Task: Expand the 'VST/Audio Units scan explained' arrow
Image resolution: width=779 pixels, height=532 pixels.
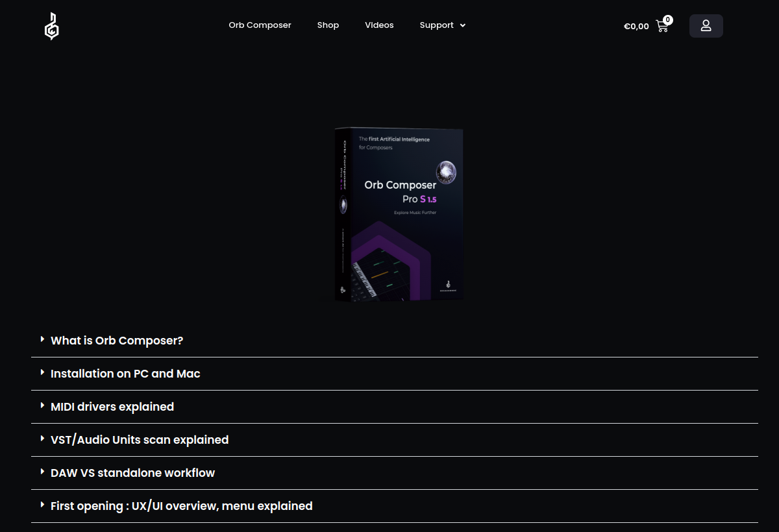Action: (x=42, y=439)
